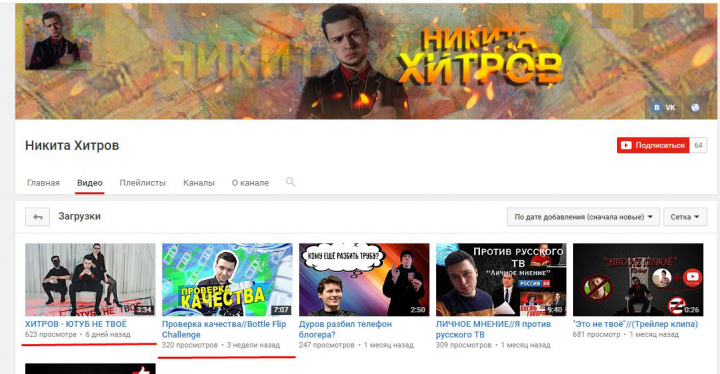The height and width of the screenshot is (374, 720).
Task: Open "Это не твоё"//(Трейлер клипа) link
Action: tap(636, 324)
